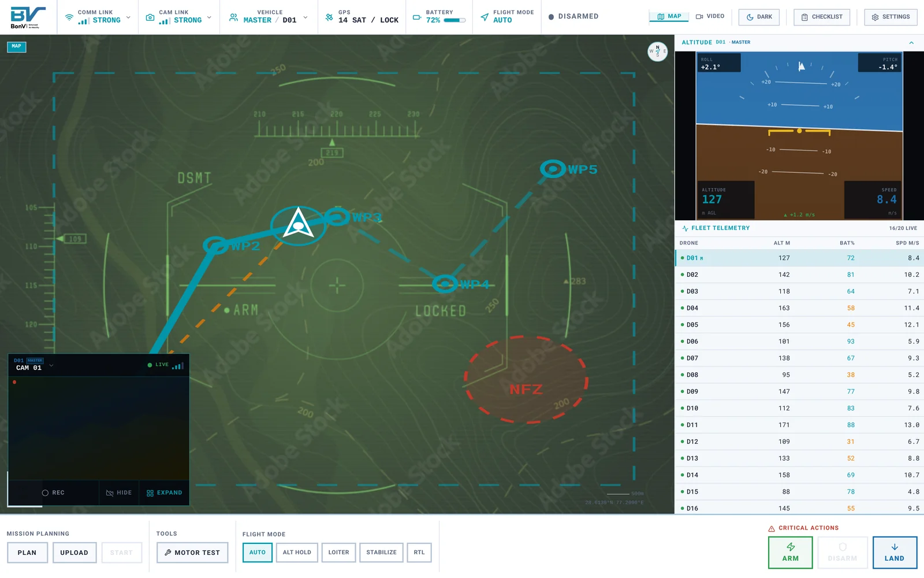
Task: Select AUTO flight mode button
Action: tap(258, 553)
